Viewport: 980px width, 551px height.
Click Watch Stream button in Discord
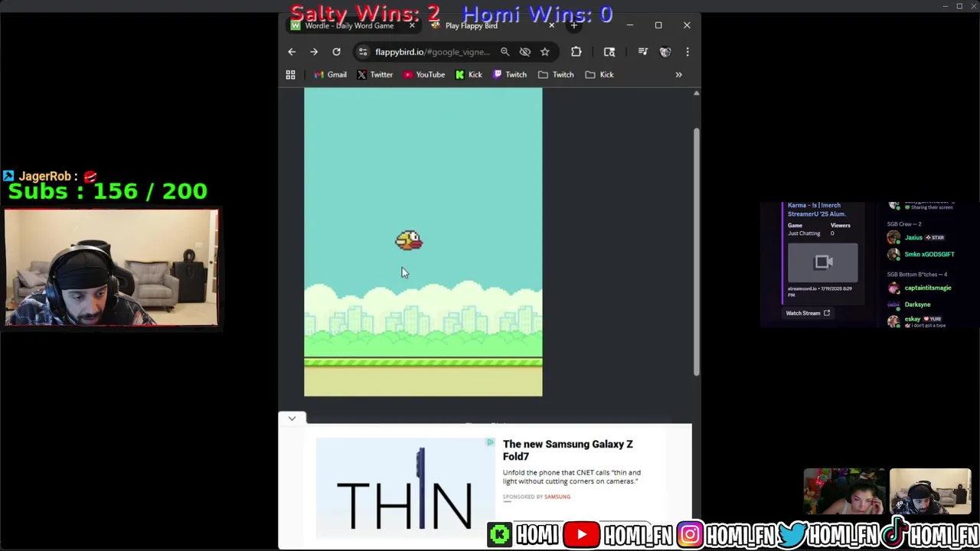point(808,313)
